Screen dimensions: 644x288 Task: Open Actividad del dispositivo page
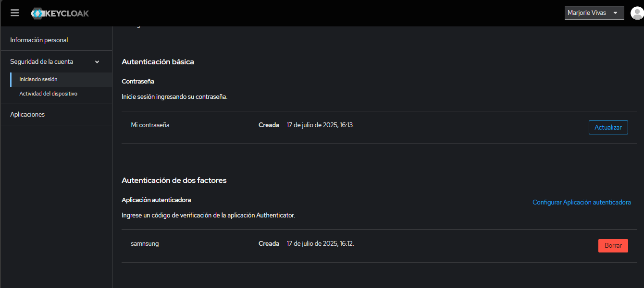(x=48, y=94)
